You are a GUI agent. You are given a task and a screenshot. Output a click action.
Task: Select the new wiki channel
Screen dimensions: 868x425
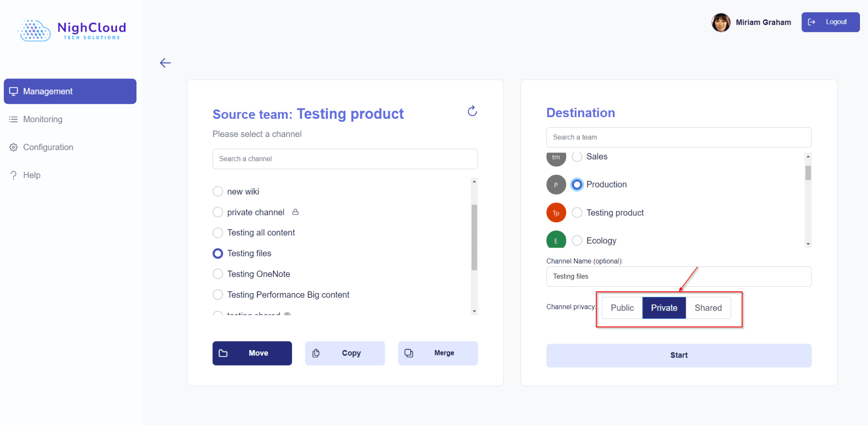217,191
